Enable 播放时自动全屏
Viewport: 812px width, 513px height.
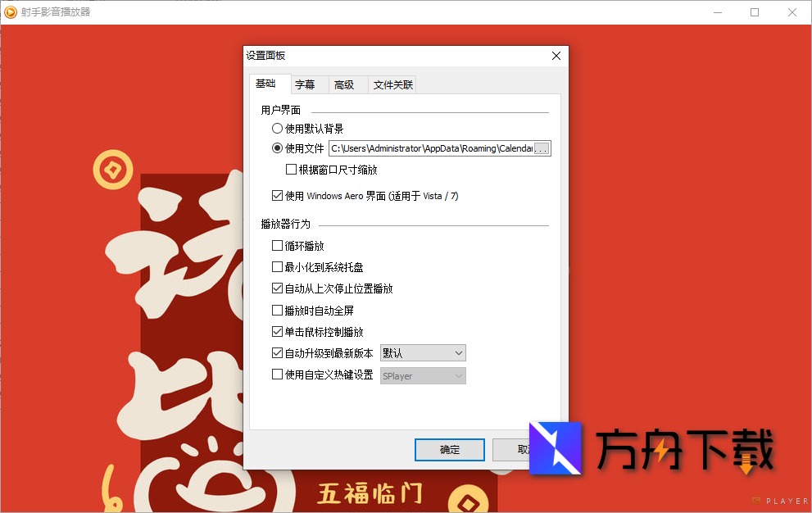pos(277,310)
